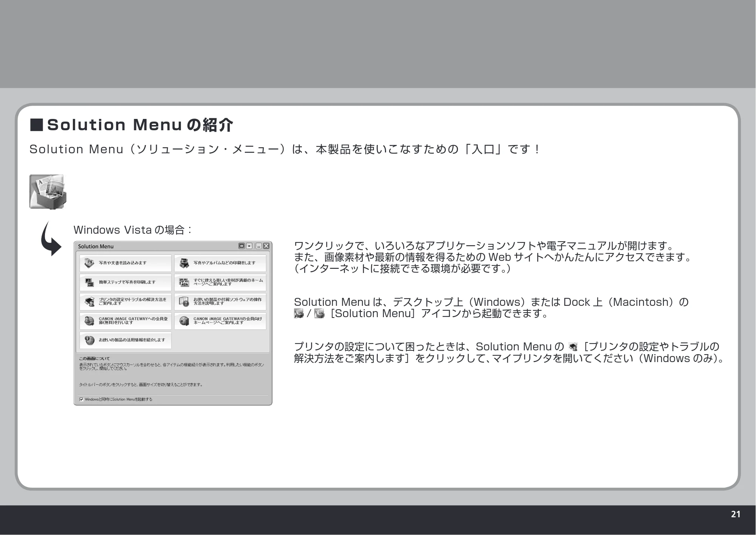Image resolution: width=756 pixels, height=535 pixels.
Task: Switch Solution Menu to large window size
Action: coord(242,246)
